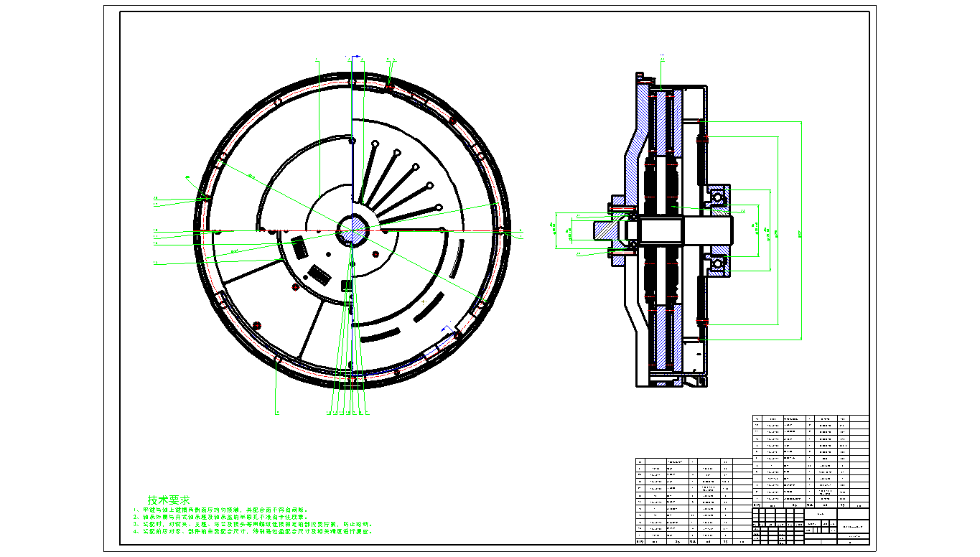Click the center hub of the circular front view
Image resolution: width=980 pixels, height=557 pixels.
[x=352, y=230]
